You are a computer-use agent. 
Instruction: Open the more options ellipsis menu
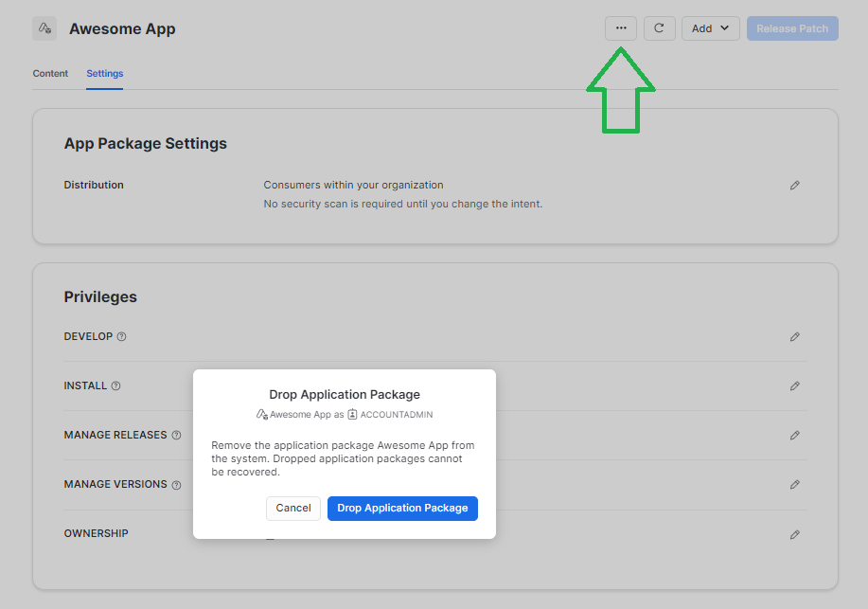[x=621, y=27]
